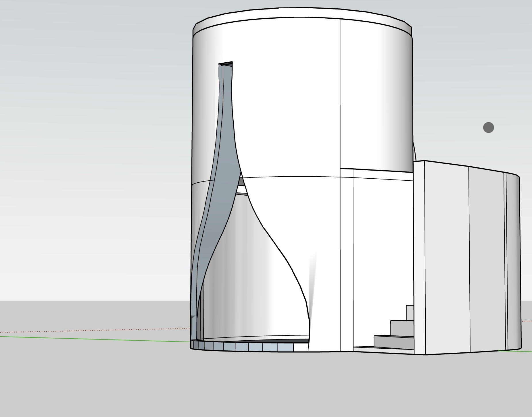532x417 pixels.
Task: Select the narrow slot at top of opening
Action: (226, 65)
